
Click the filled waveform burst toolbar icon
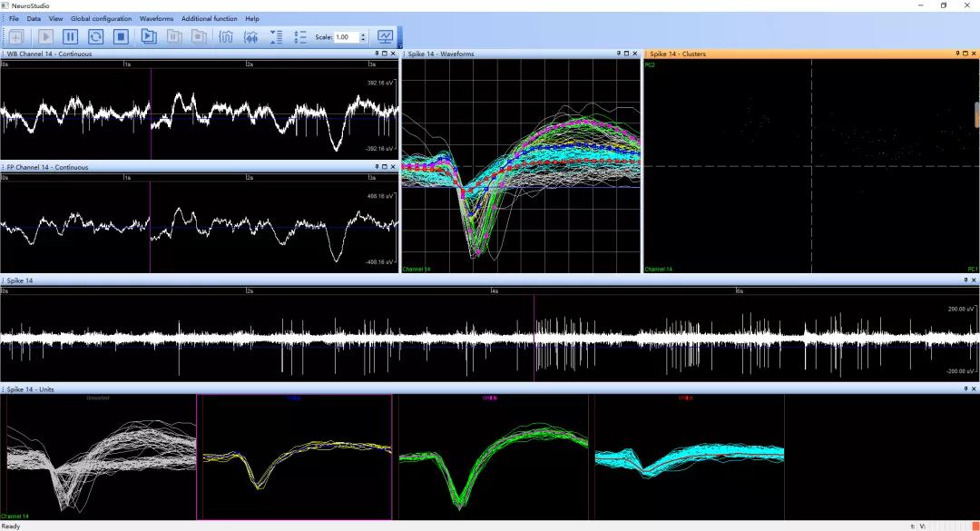250,37
